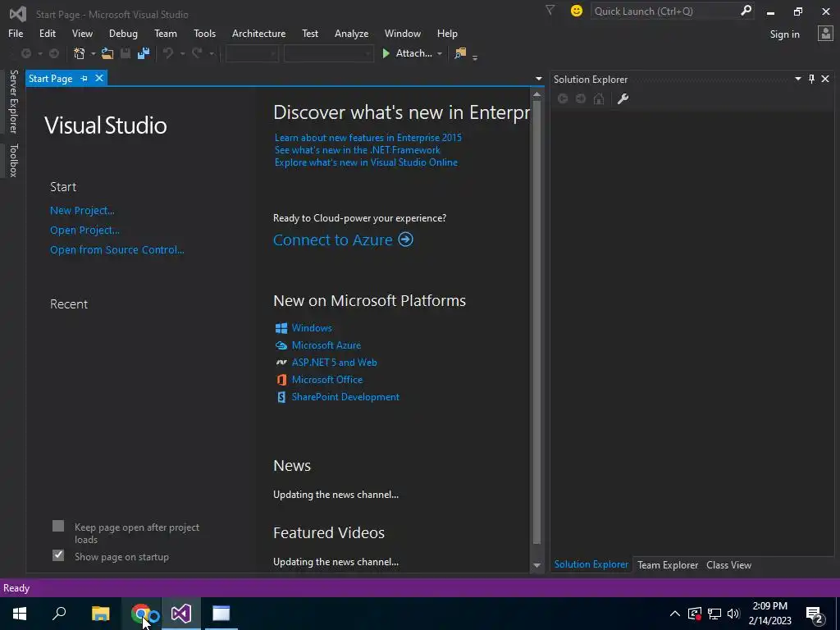The width and height of the screenshot is (840, 630).
Task: Click the taskbar search magnifier
Action: (59, 614)
